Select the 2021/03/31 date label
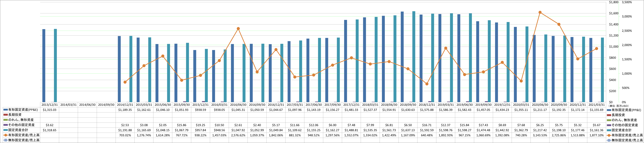Image resolution: width=644 pixels, height=143 pixels. (597, 105)
